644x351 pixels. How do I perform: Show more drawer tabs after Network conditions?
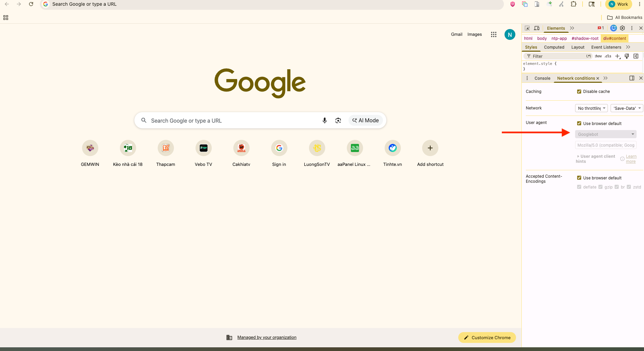click(606, 78)
